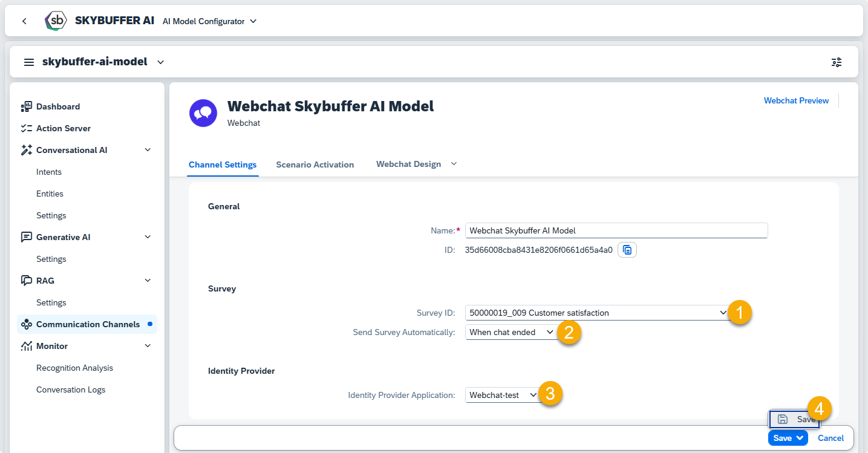Viewport: 868px width, 453px height.
Task: Click the Skybuffer hexagon logo
Action: pos(56,21)
